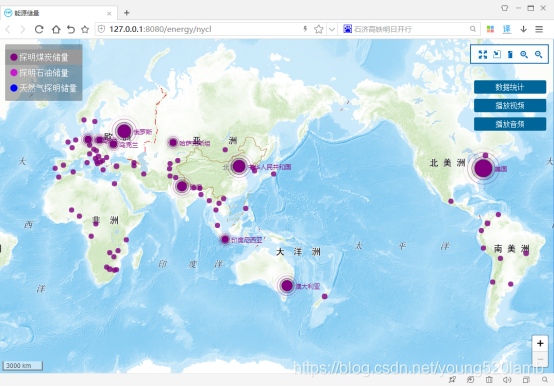The width and height of the screenshot is (554, 387).
Task: Click the zoom magnifier in bottom status bar
Action: (544, 380)
